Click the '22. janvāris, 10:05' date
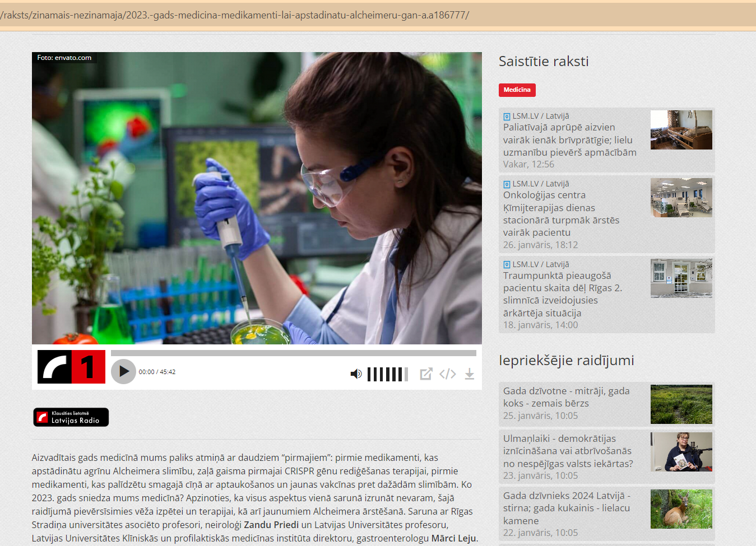The height and width of the screenshot is (546, 756). (540, 533)
